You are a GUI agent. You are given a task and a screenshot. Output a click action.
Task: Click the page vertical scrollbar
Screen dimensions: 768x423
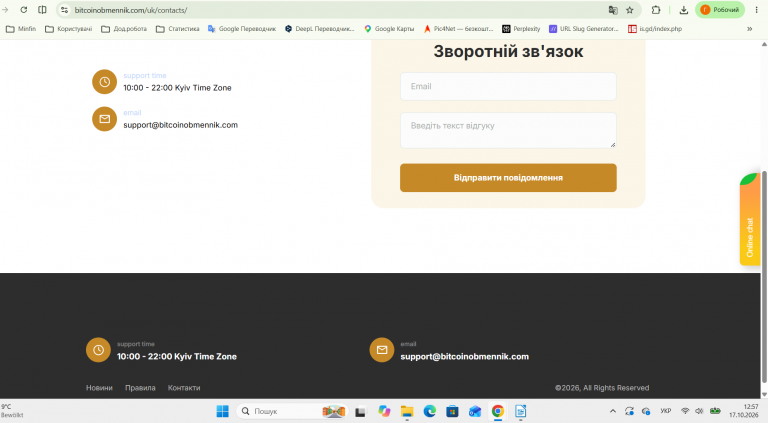764,277
